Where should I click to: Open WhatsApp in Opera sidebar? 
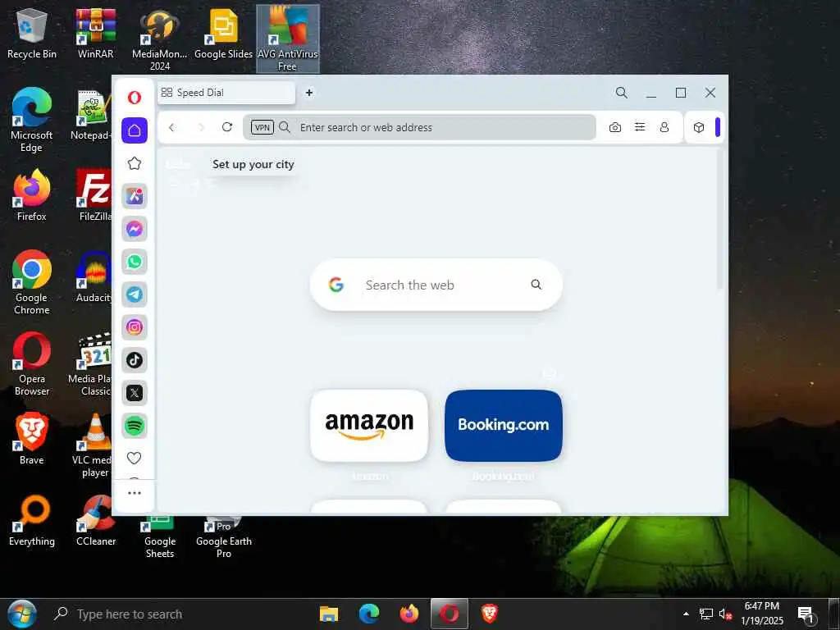(135, 262)
